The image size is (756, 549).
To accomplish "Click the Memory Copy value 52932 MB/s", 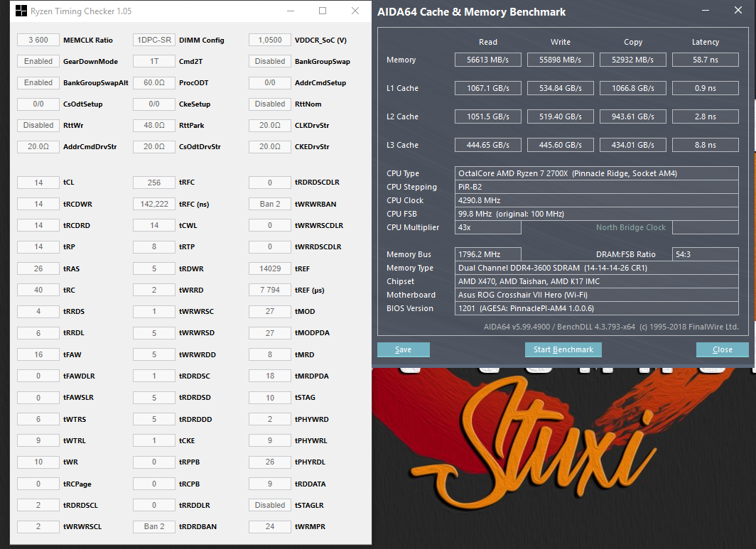I will (632, 60).
